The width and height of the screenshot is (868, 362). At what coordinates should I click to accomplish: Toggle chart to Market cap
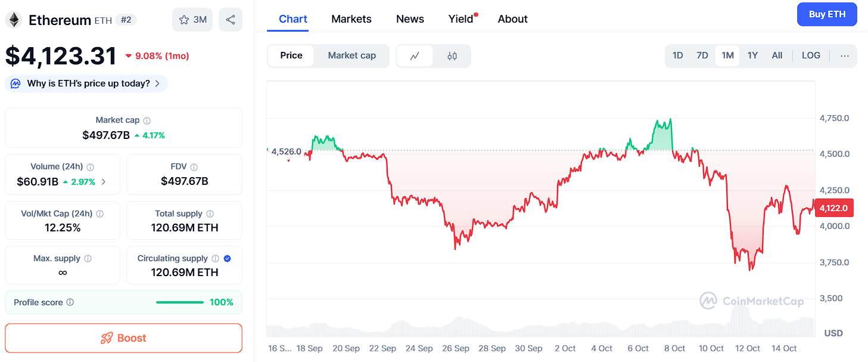(x=351, y=55)
